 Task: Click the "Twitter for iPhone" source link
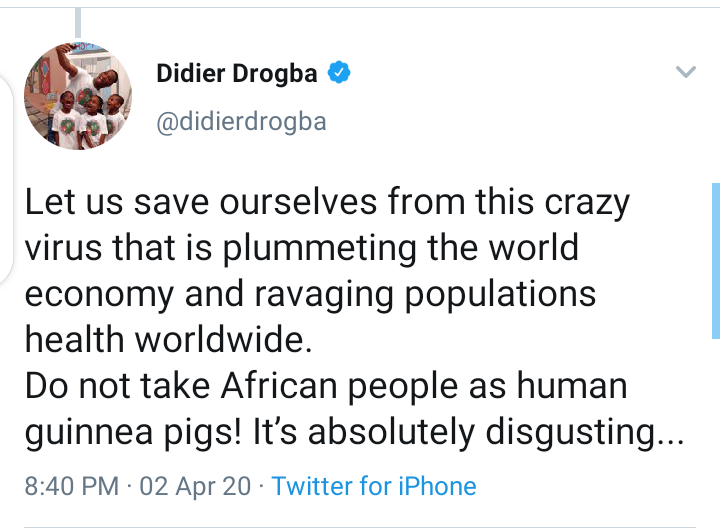pyautogui.click(x=374, y=487)
